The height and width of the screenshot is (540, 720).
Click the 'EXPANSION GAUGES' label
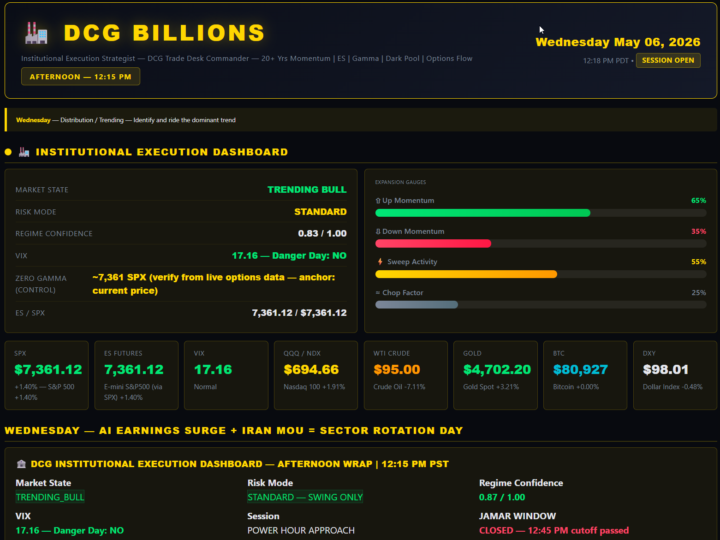[x=400, y=182]
